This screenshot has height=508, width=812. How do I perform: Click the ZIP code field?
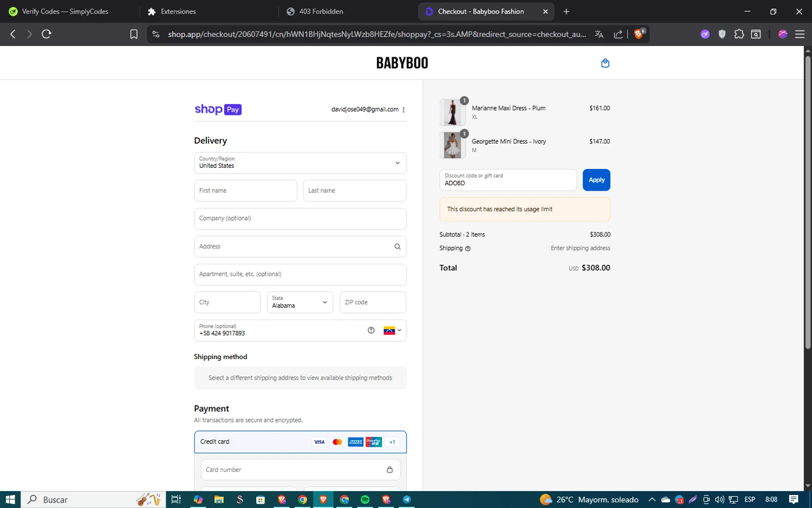(x=373, y=302)
